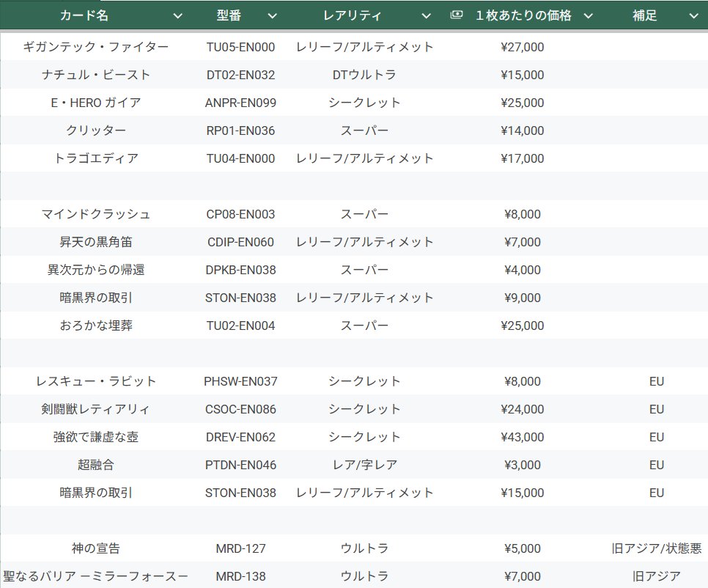Viewport: 708px width, 588px height.
Task: Select the ¥43,000 price cell for 強欲で謙虚な壺
Action: pos(520,436)
